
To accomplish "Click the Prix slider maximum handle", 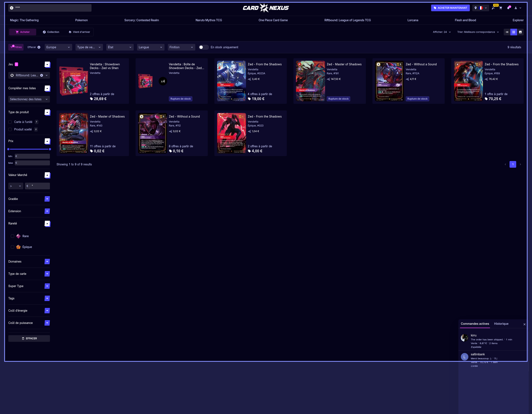I will 50,149.
